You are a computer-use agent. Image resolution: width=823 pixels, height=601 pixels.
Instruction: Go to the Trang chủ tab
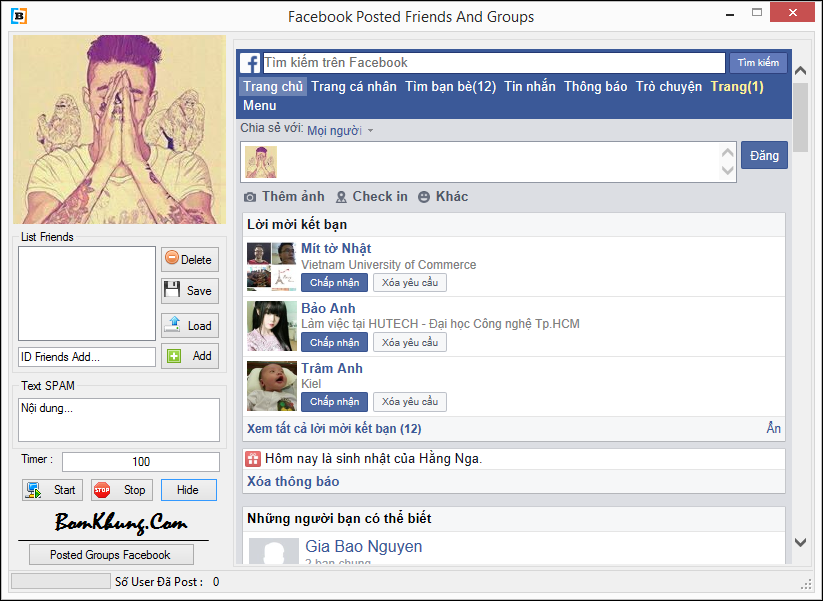tap(273, 87)
